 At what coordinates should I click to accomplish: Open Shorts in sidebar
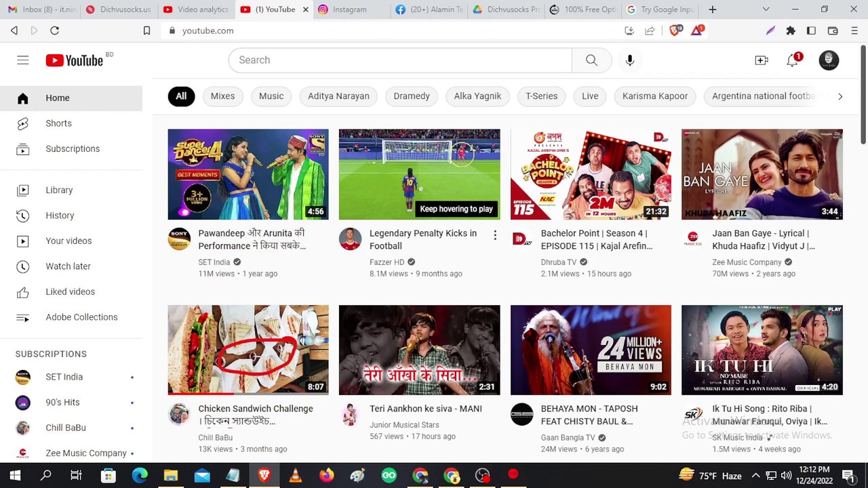click(71, 123)
